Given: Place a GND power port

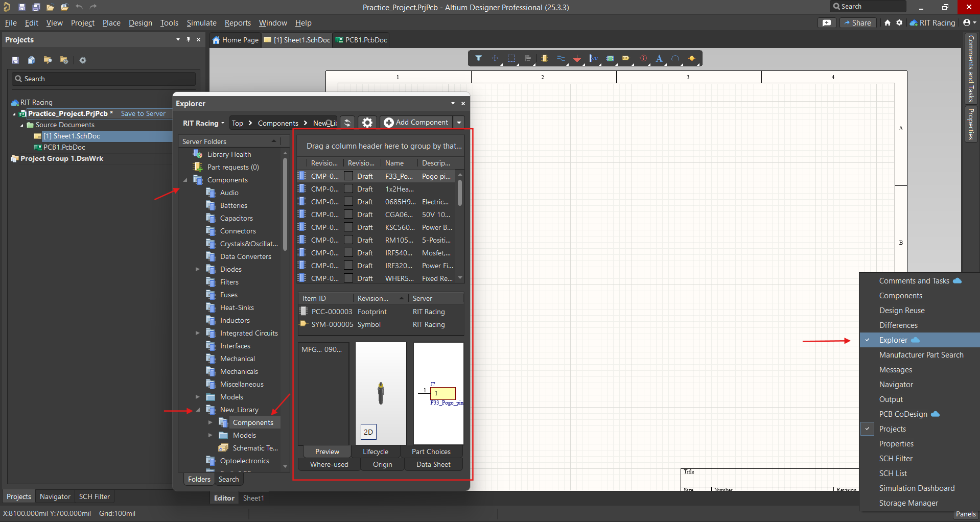Looking at the screenshot, I should pyautogui.click(x=577, y=58).
